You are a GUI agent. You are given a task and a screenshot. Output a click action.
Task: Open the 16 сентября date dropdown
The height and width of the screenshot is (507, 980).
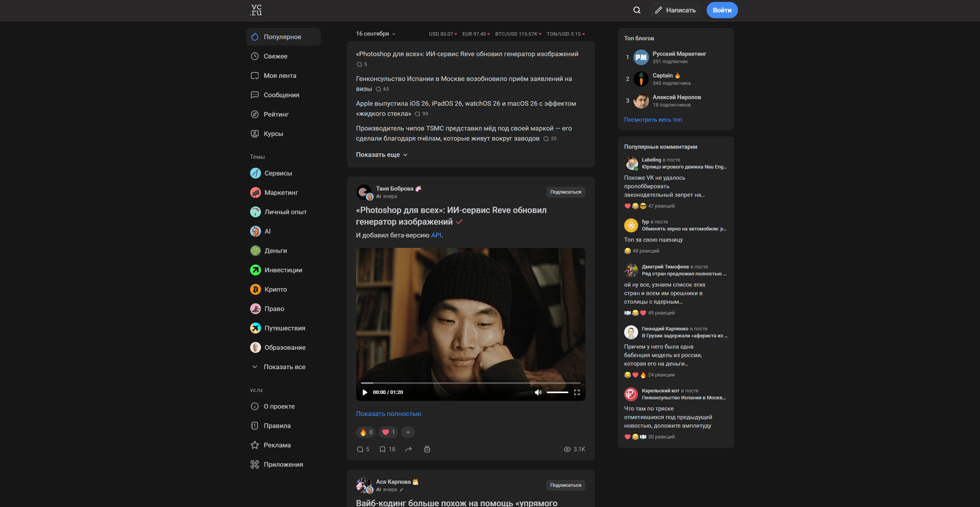[x=376, y=34]
